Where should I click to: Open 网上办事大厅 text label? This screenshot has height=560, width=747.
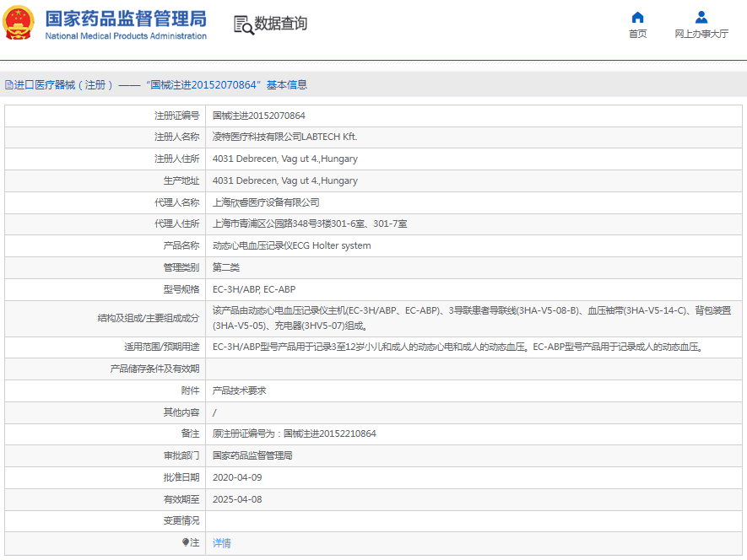(701, 35)
